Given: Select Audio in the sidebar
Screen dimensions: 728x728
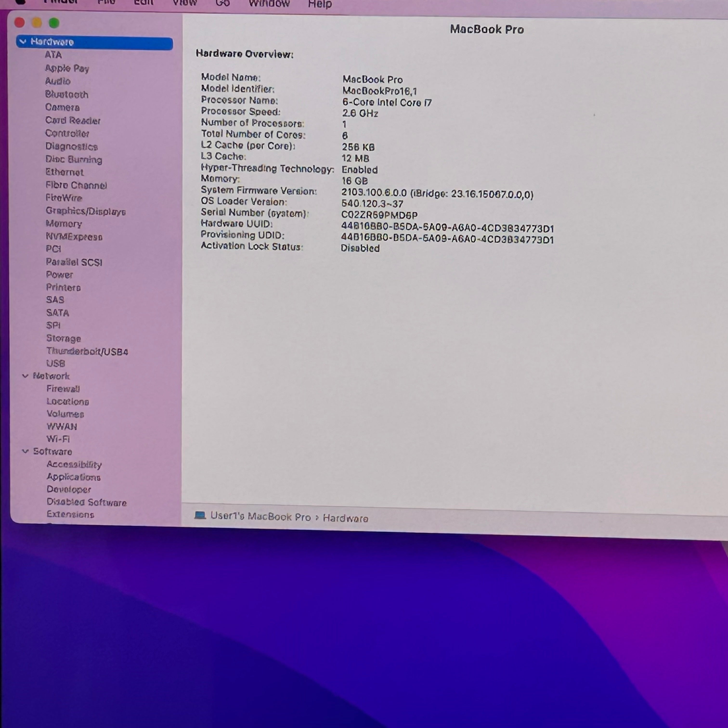Looking at the screenshot, I should pyautogui.click(x=58, y=81).
